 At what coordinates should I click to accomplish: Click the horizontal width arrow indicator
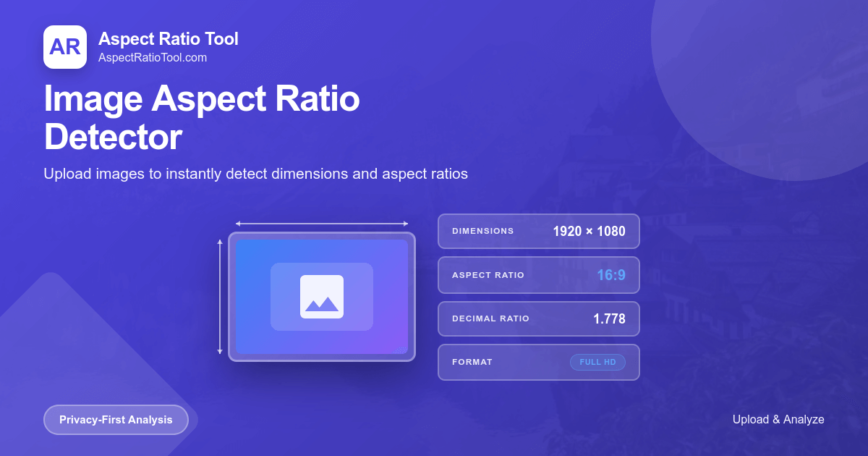[x=321, y=223]
